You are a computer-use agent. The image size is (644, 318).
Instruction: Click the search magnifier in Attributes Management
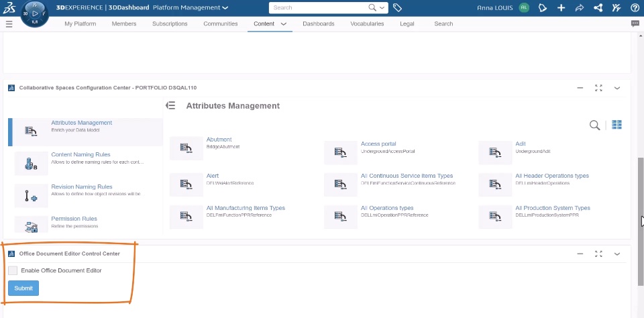pyautogui.click(x=594, y=125)
